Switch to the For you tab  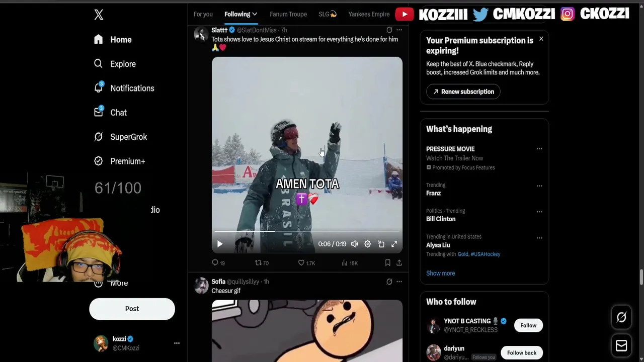203,14
